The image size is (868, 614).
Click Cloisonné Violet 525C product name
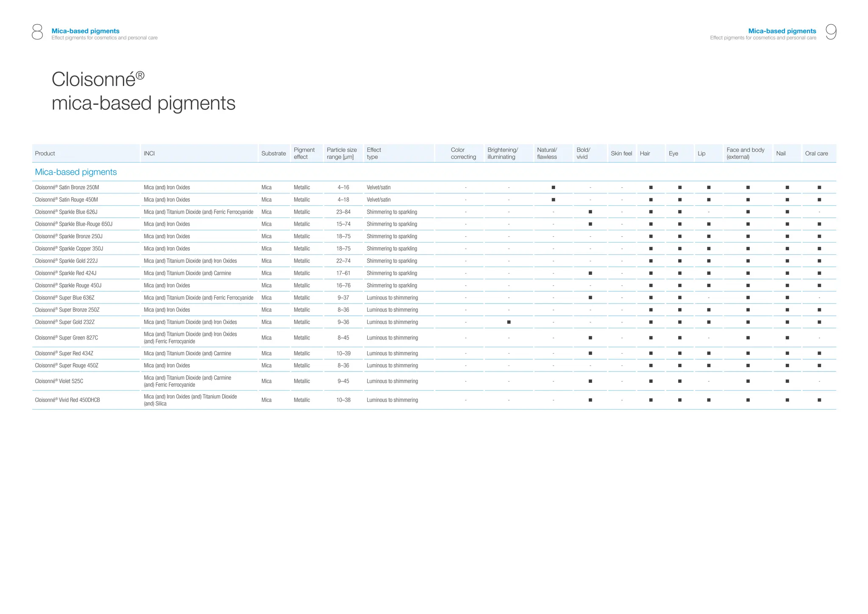point(59,381)
